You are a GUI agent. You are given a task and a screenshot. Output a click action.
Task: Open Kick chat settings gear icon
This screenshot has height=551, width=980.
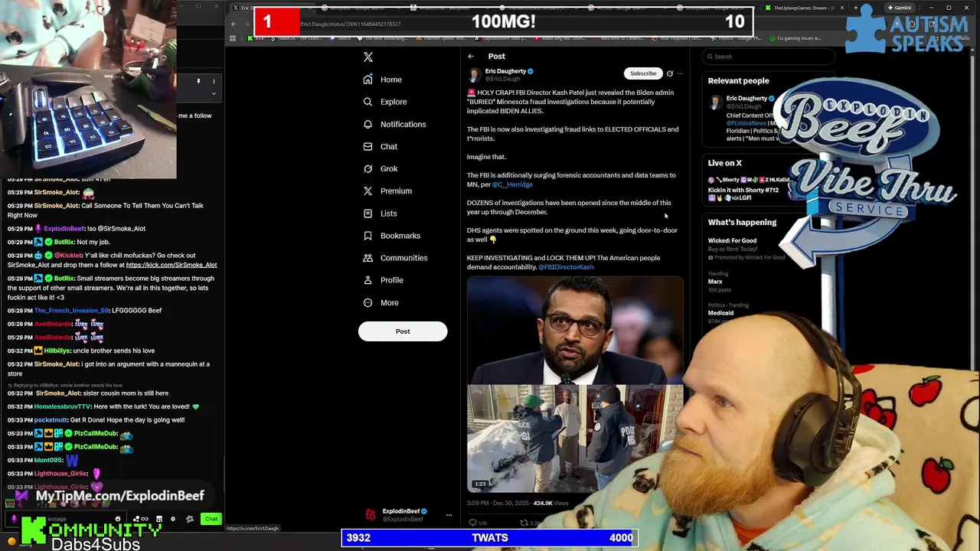click(x=173, y=519)
